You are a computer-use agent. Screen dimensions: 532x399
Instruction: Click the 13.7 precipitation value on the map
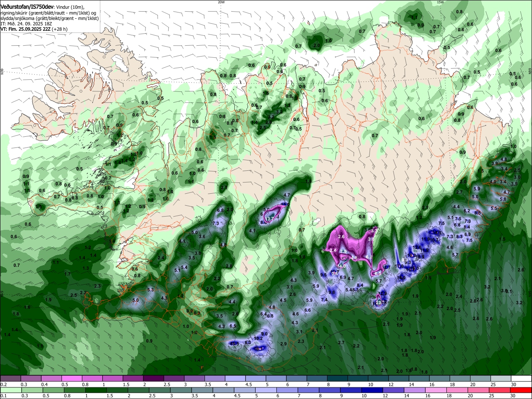pos(270,218)
